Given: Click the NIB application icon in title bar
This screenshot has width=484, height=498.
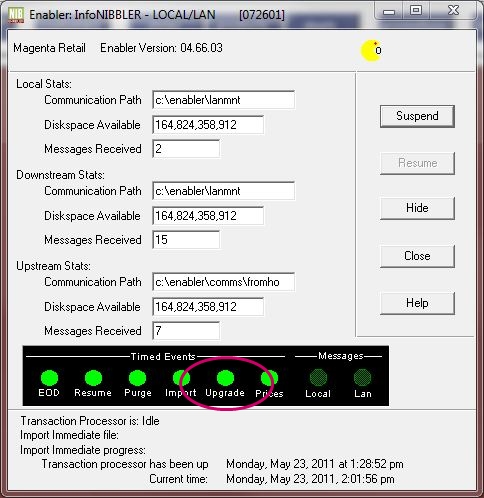Looking at the screenshot, I should coord(16,15).
